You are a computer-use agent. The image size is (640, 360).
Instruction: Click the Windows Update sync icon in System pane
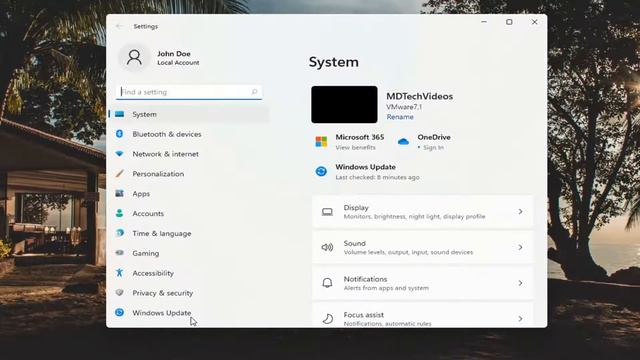(x=321, y=171)
